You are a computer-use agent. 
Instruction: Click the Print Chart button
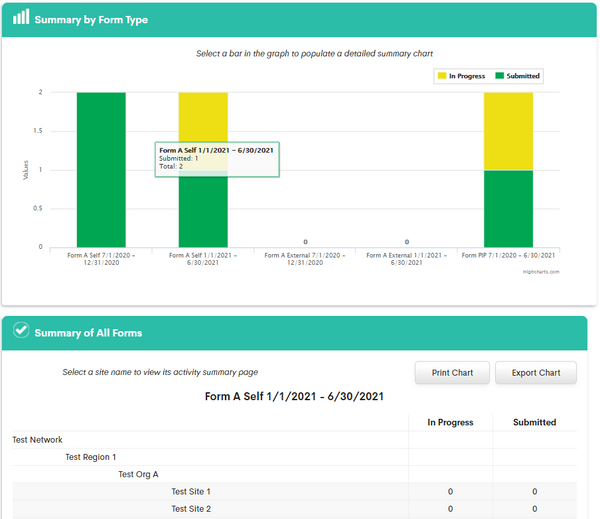451,373
